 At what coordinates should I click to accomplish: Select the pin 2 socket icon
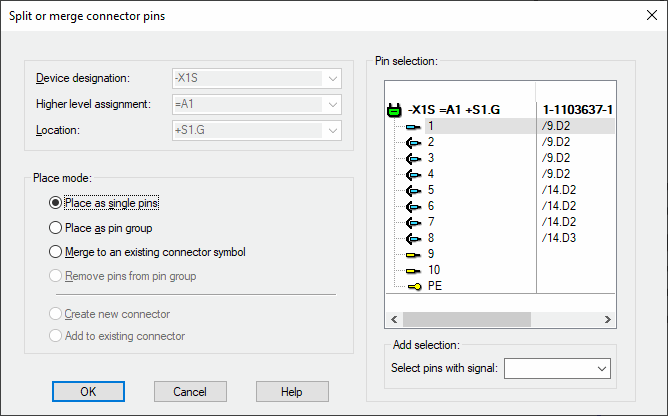413,142
